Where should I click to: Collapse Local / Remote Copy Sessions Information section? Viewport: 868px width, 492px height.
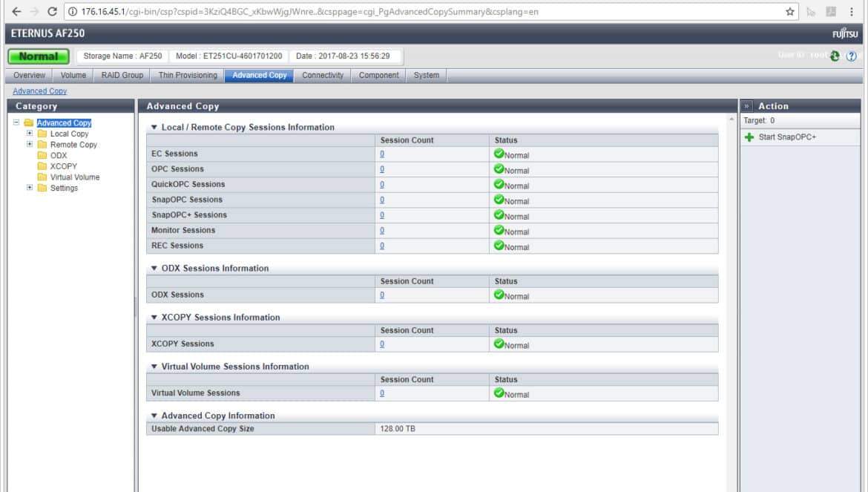(154, 128)
